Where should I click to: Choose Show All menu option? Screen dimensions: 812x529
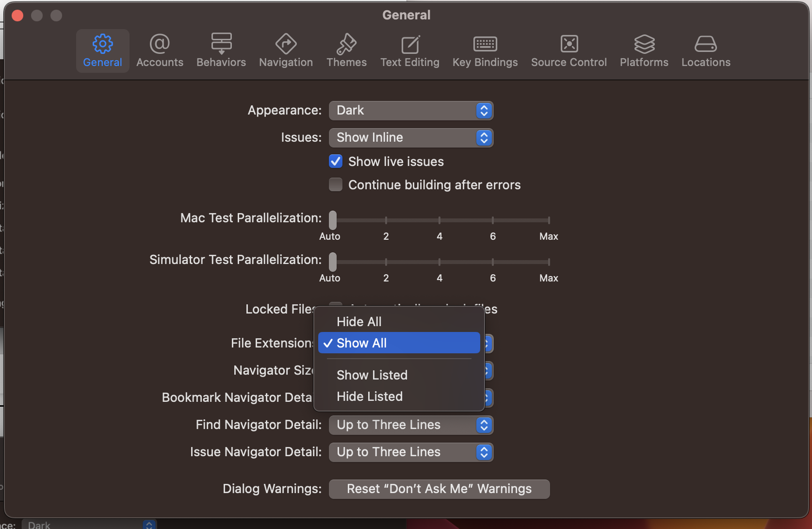(x=399, y=343)
